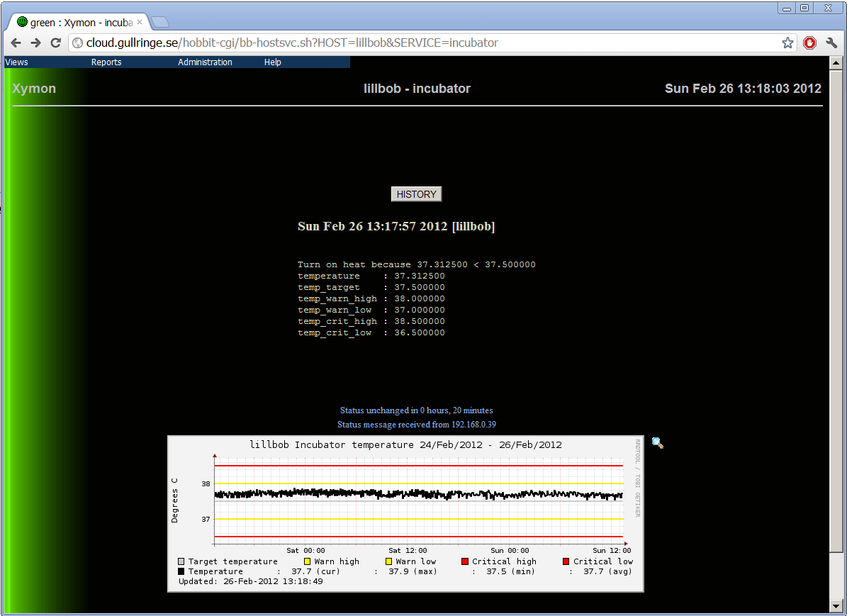Open the Chrome wrench settings menu
This screenshot has height=616, width=847.
point(831,43)
